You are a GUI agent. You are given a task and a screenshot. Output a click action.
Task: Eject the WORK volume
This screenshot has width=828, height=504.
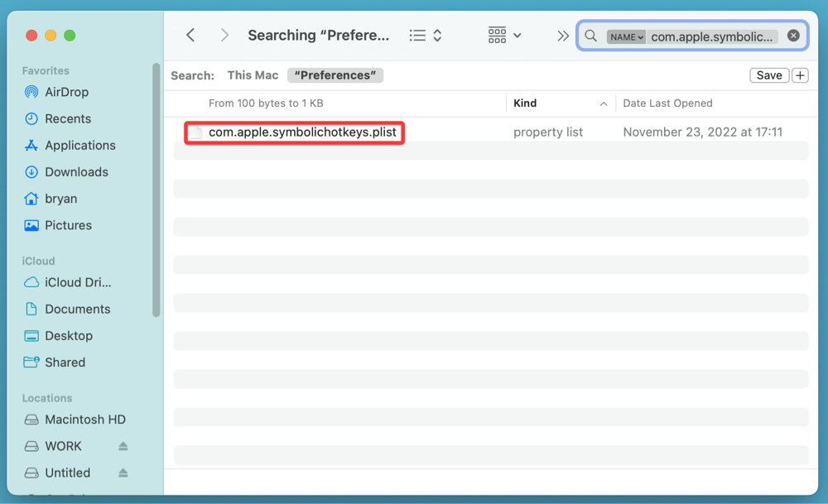click(123, 446)
